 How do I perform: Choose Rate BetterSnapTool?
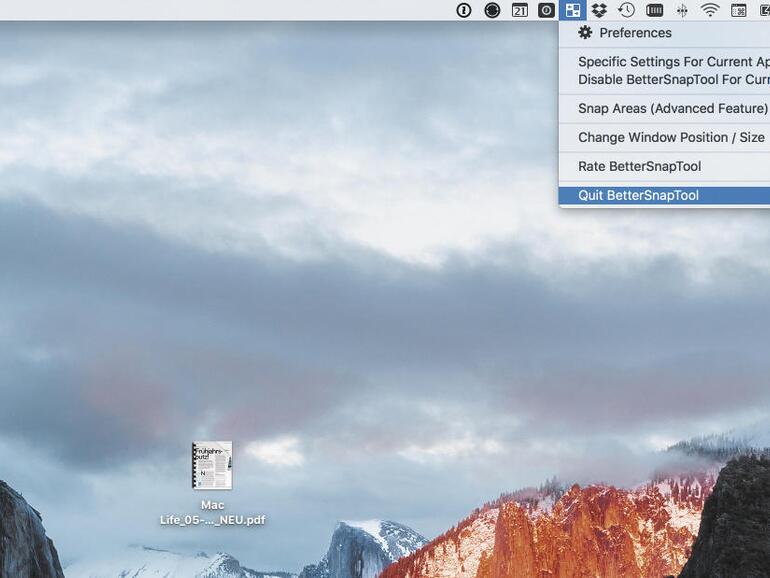pyautogui.click(x=664, y=166)
